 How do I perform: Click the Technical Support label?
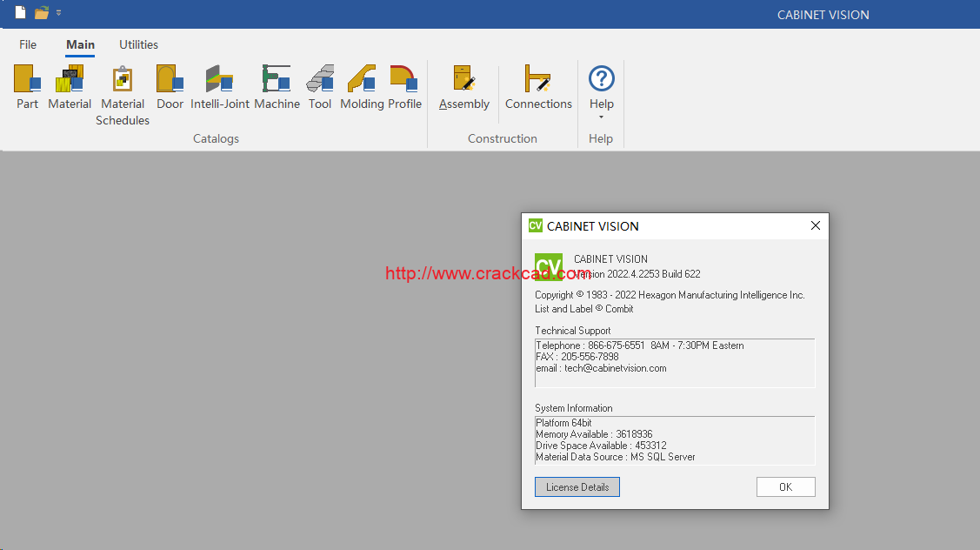[572, 331]
